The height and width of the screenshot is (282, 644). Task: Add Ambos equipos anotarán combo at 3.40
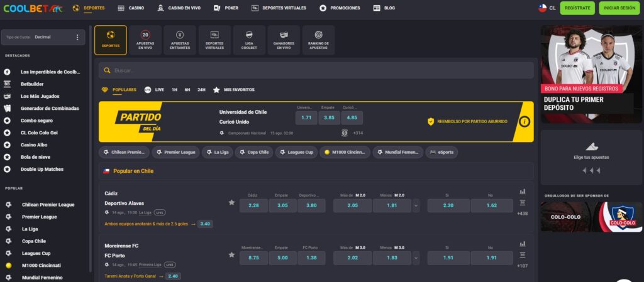coord(206,224)
